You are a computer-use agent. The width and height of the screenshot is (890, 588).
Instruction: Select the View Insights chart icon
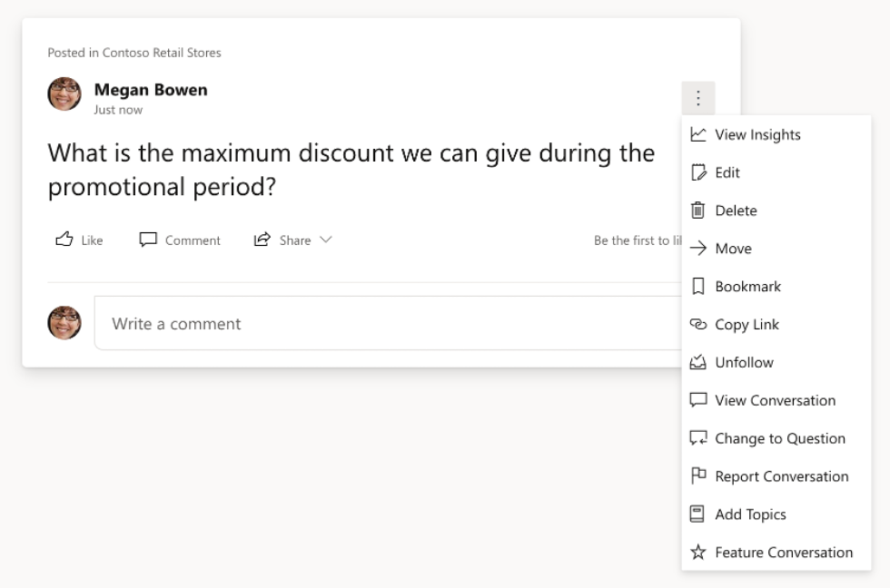point(697,134)
